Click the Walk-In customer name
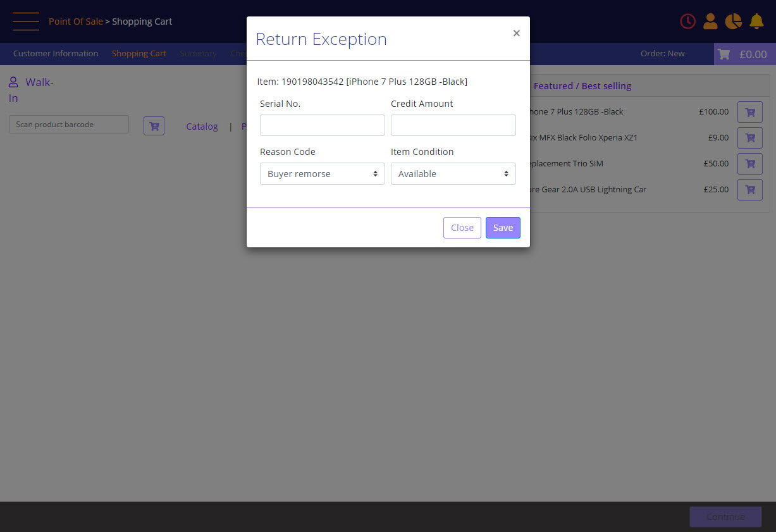 pyautogui.click(x=31, y=90)
